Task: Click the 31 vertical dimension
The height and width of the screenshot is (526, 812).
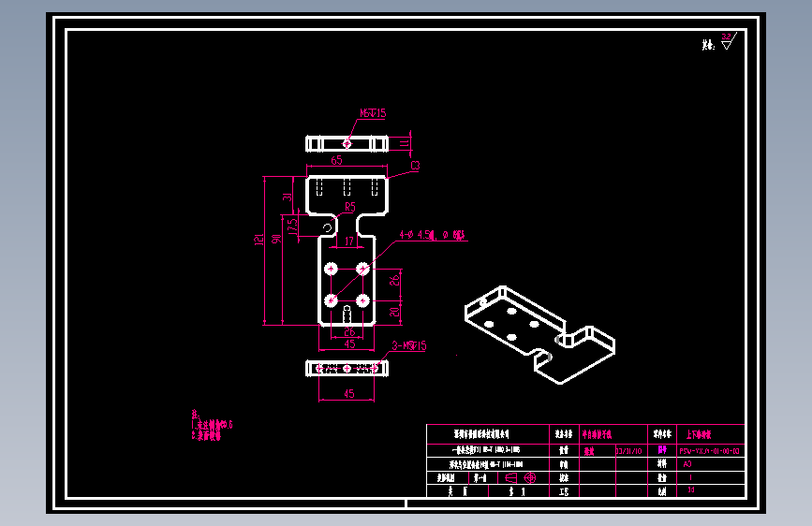Action: click(x=287, y=197)
